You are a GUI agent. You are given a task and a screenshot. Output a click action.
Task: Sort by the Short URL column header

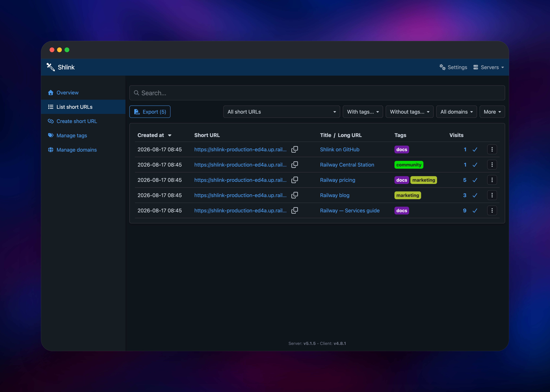207,135
